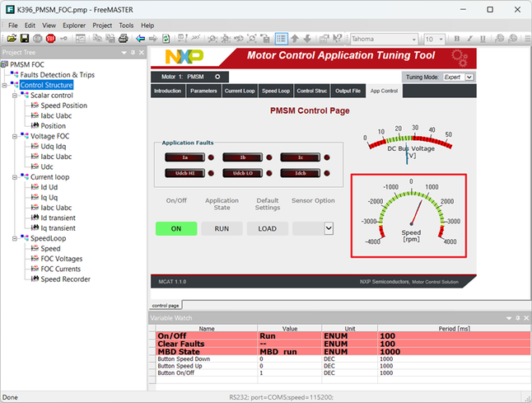This screenshot has width=532, height=403.
Task: Pin the Project Tree panel
Action: tap(133, 53)
